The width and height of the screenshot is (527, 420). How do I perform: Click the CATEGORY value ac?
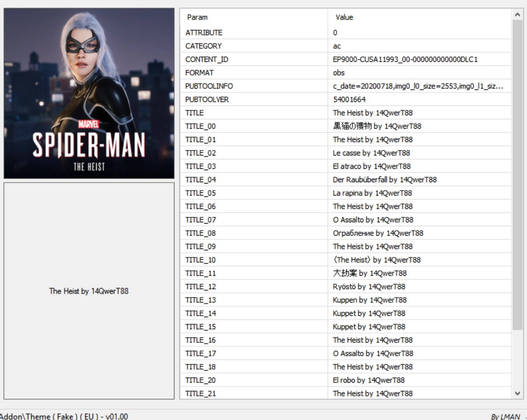[337, 46]
